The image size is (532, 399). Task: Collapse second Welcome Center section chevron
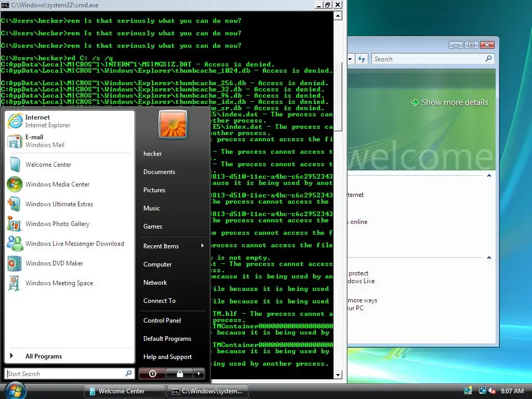(489, 258)
